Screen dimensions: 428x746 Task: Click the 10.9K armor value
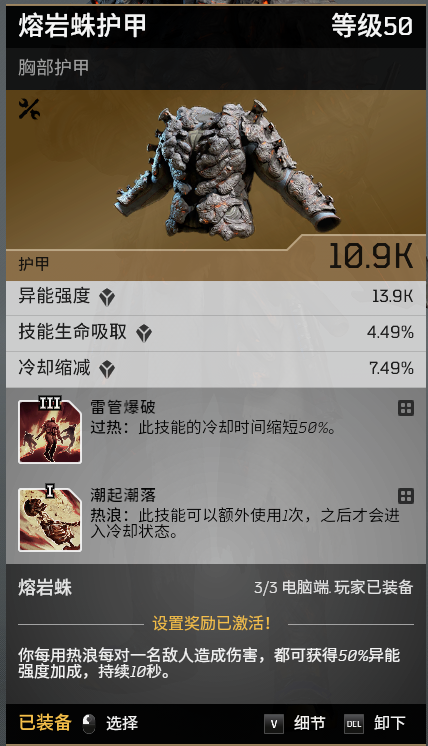pos(371,256)
